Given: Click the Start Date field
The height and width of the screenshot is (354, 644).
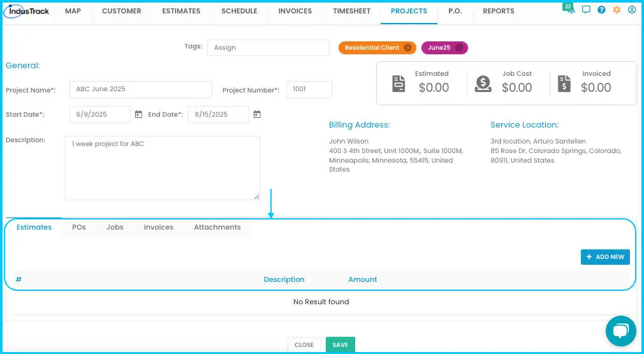Looking at the screenshot, I should click(100, 114).
